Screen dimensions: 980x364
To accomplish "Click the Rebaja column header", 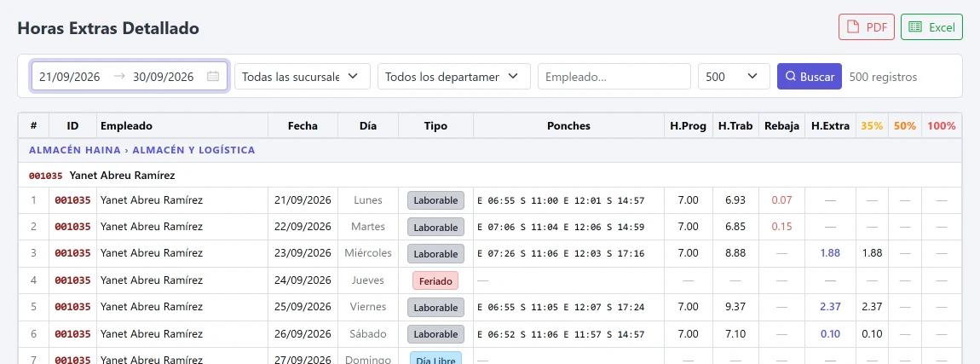I will click(x=782, y=125).
